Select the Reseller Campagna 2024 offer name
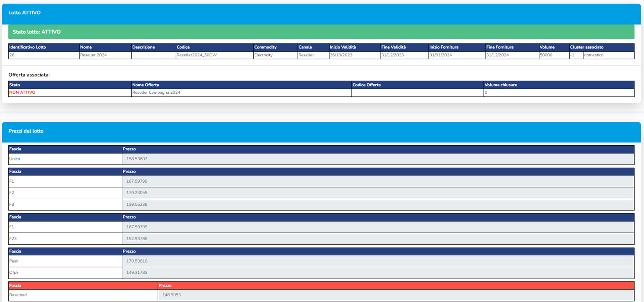644x302 pixels. click(156, 93)
